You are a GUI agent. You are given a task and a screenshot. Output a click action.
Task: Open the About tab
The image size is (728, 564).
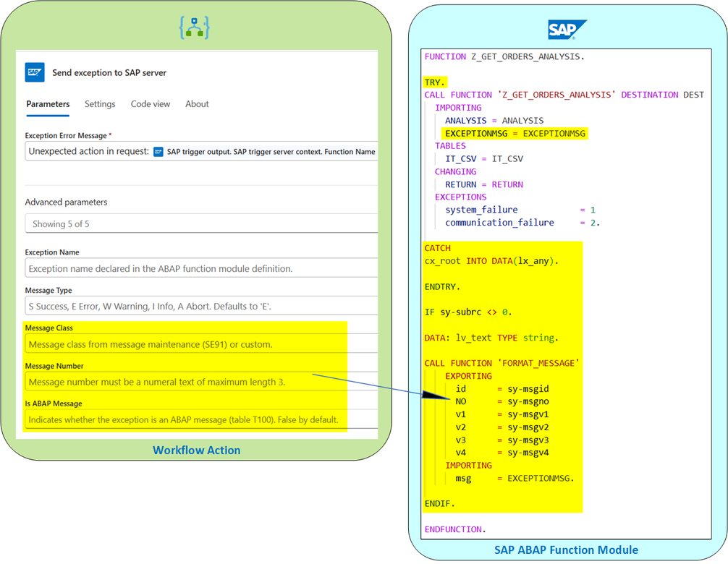[x=197, y=104]
